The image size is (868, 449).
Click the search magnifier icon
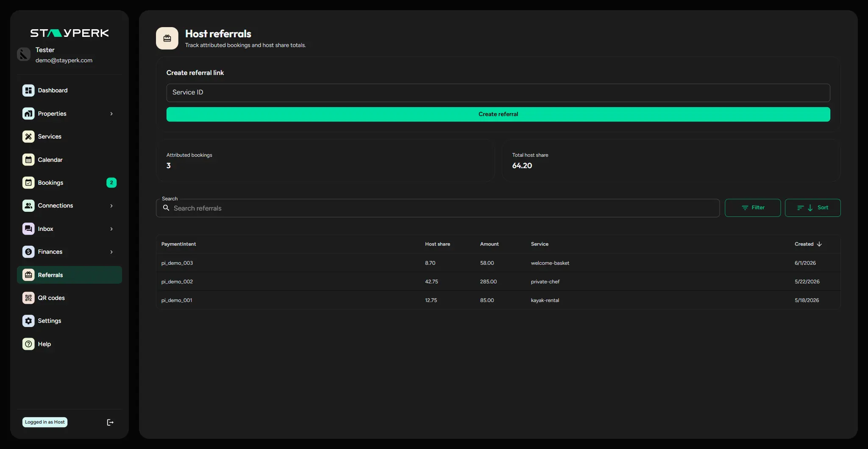[166, 208]
